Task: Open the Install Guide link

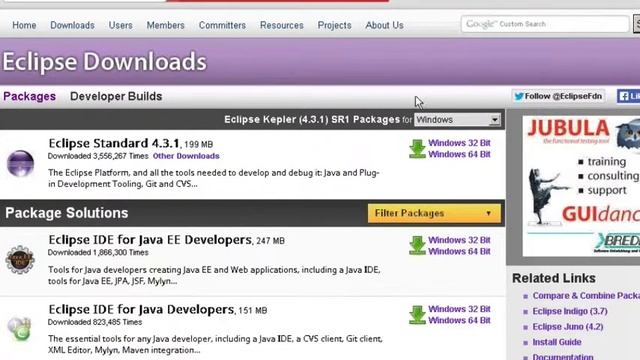Action: pos(557,342)
